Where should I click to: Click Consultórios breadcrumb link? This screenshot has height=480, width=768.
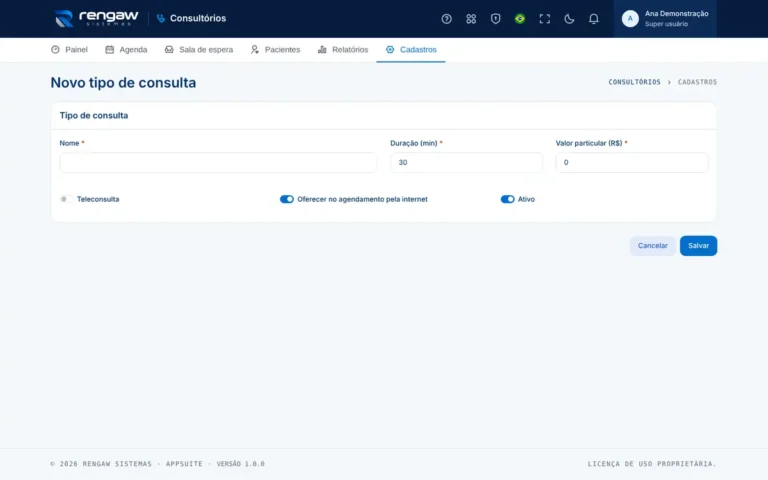[x=634, y=82]
